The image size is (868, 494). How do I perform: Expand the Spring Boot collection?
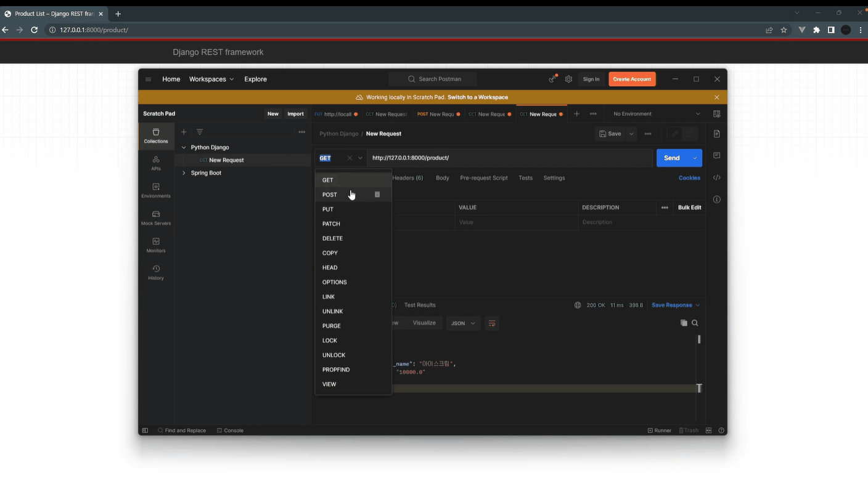coord(184,173)
